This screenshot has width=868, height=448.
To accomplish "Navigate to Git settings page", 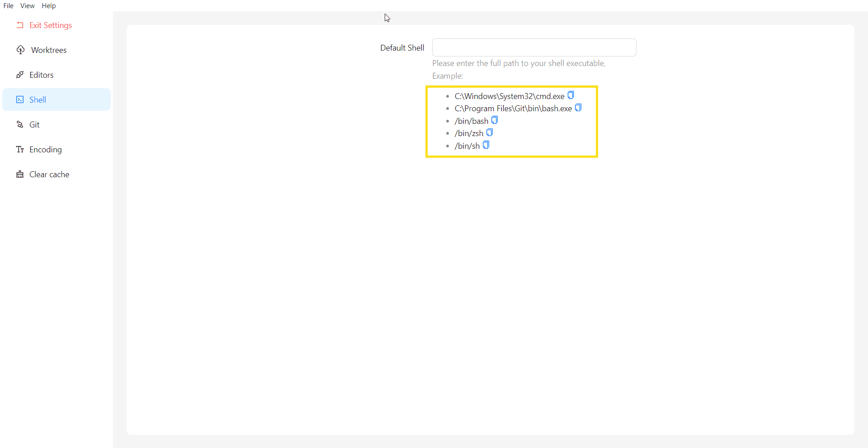I will (34, 124).
